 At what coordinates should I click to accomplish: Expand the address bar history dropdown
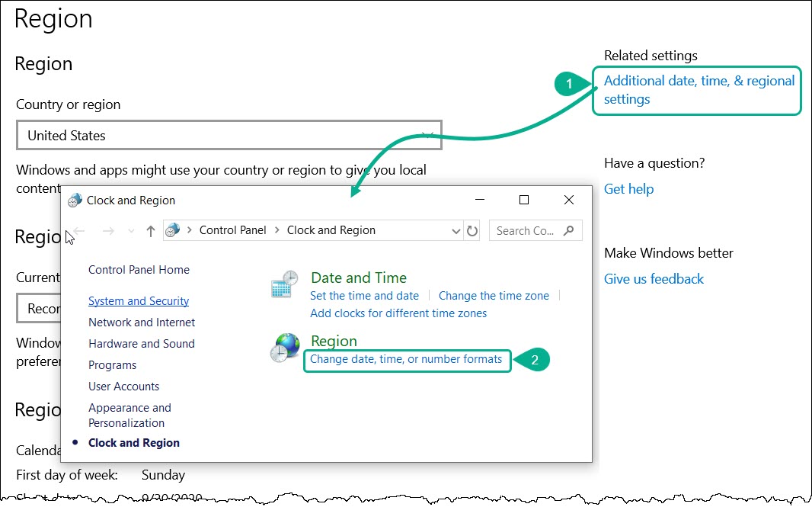coord(456,231)
